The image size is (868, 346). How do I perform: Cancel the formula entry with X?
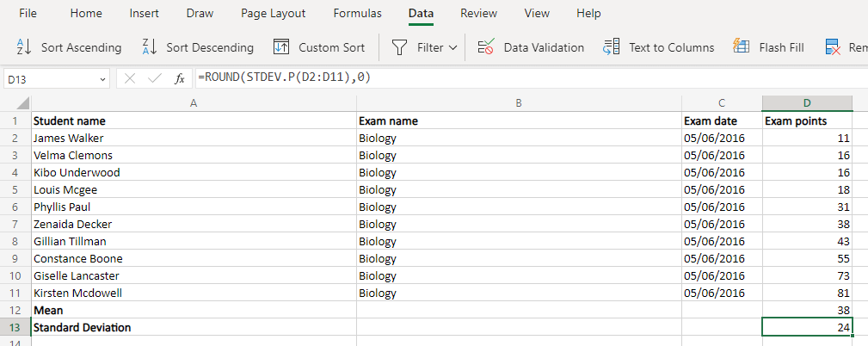tap(130, 78)
